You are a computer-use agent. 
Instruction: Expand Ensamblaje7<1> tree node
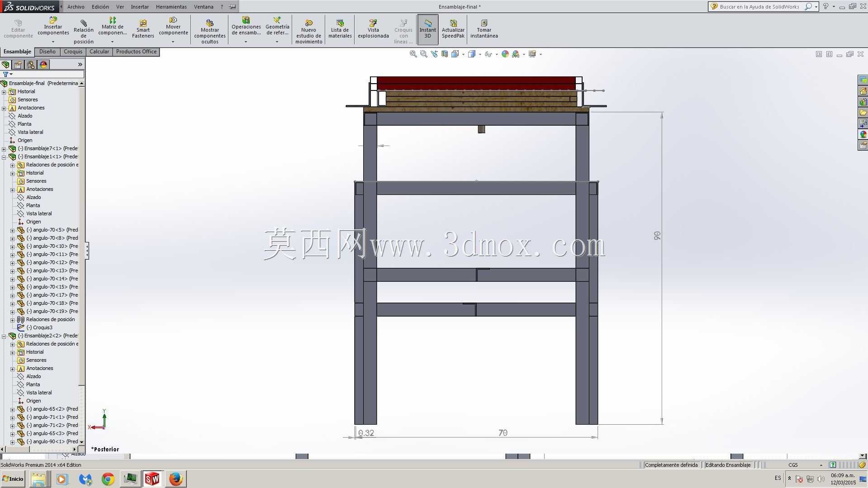coord(4,149)
